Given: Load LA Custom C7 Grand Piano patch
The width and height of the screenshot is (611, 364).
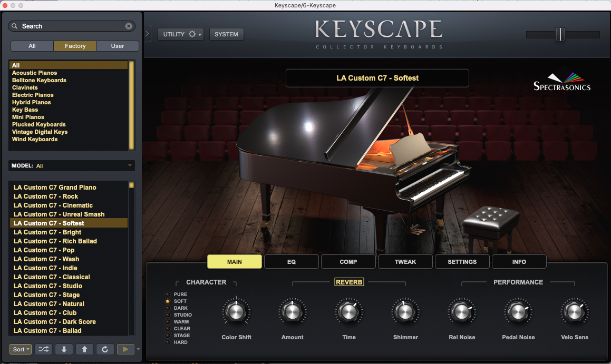Looking at the screenshot, I should point(55,187).
